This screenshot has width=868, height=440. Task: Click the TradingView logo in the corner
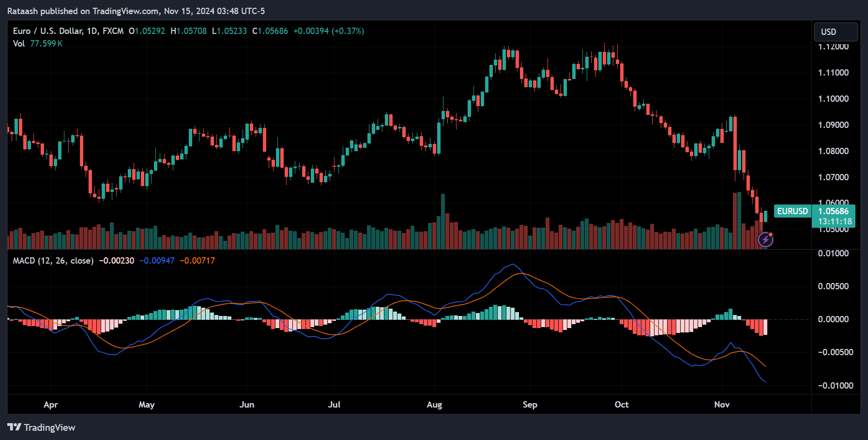[41, 427]
